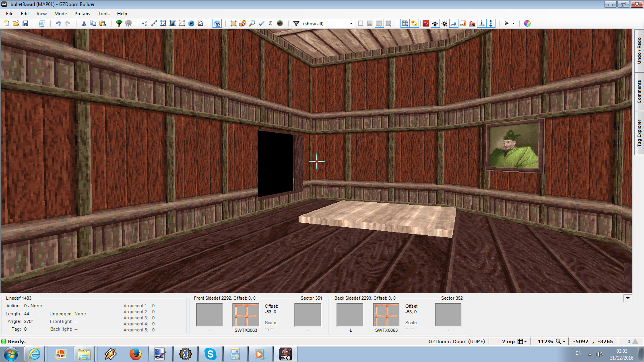Open the Tag Explorer side panel
The image size is (644, 362).
tap(639, 133)
